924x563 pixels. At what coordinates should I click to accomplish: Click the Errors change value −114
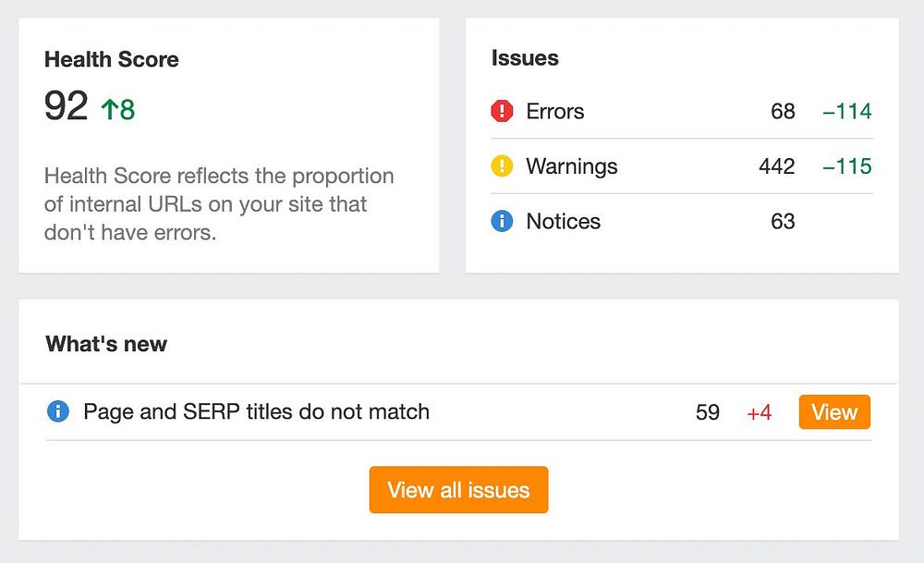pyautogui.click(x=847, y=112)
